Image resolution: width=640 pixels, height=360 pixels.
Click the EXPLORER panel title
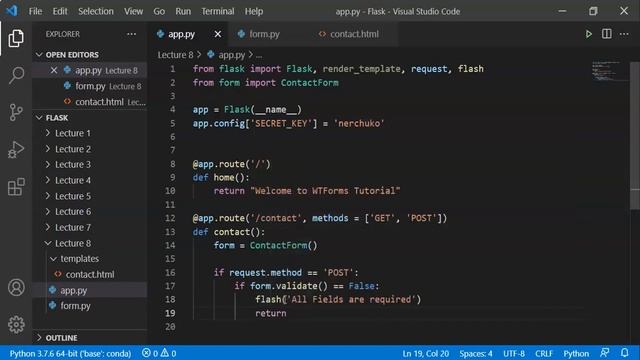point(63,34)
